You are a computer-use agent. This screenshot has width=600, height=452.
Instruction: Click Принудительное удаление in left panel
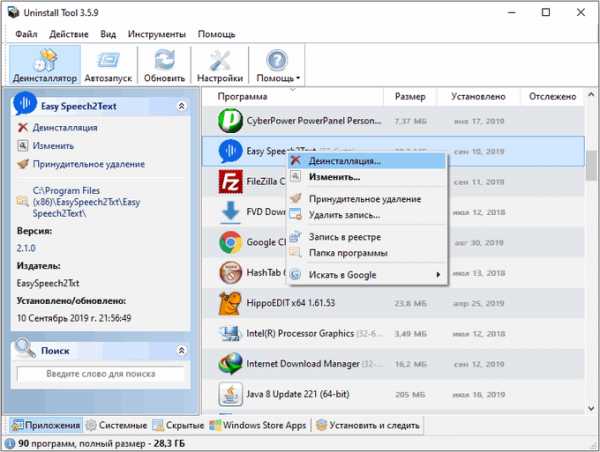click(x=88, y=164)
